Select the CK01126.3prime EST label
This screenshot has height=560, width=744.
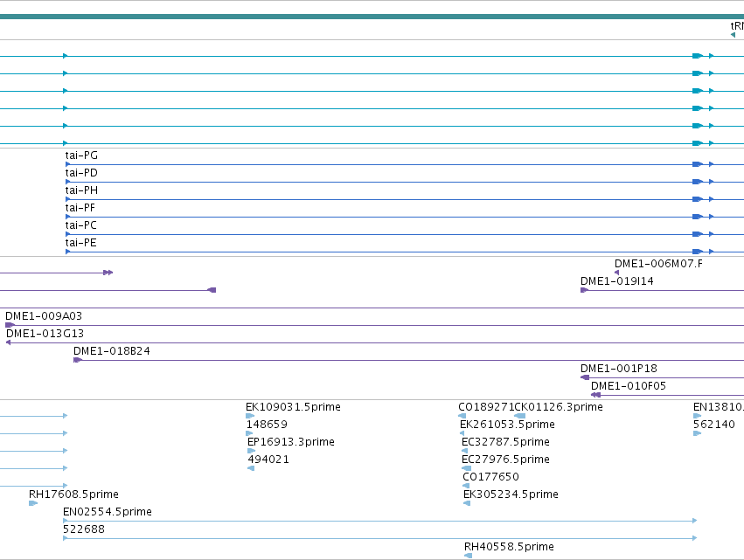click(x=559, y=407)
